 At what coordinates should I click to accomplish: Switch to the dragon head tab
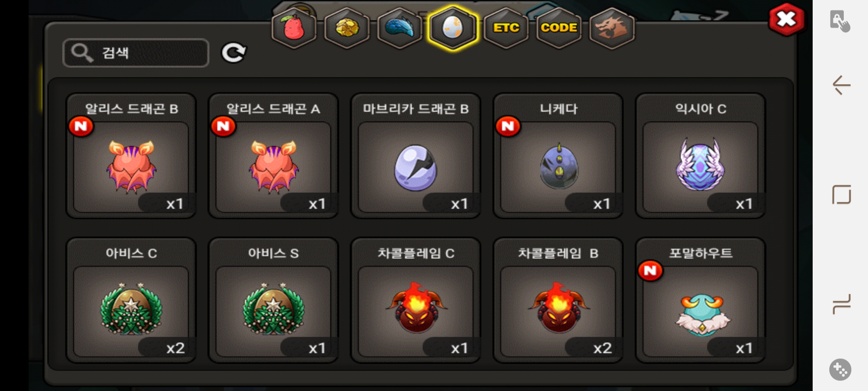[x=612, y=28]
